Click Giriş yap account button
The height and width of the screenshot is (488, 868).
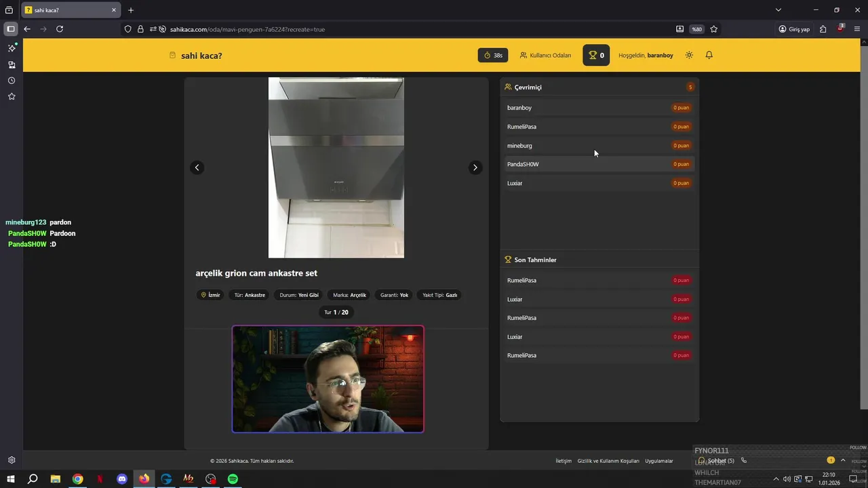tap(794, 29)
